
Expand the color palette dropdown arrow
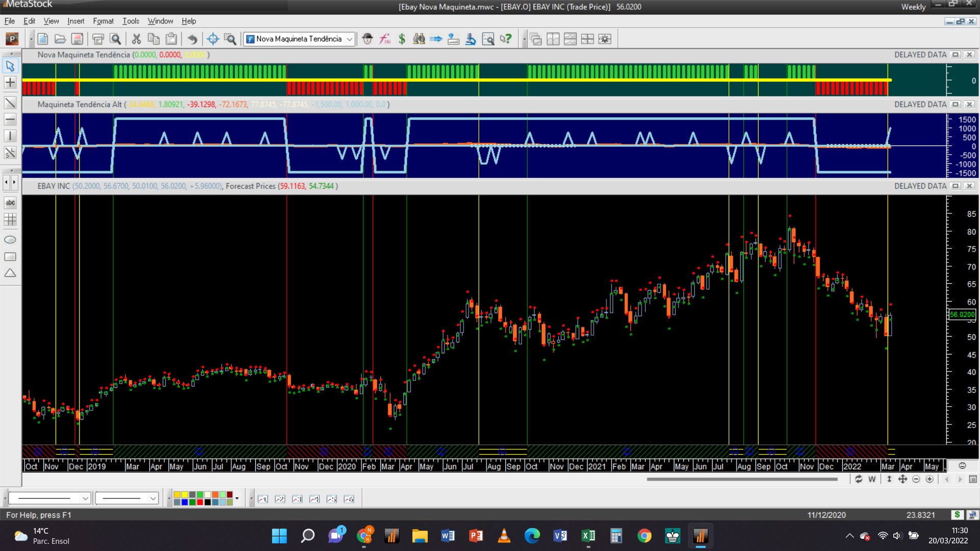pos(237,498)
